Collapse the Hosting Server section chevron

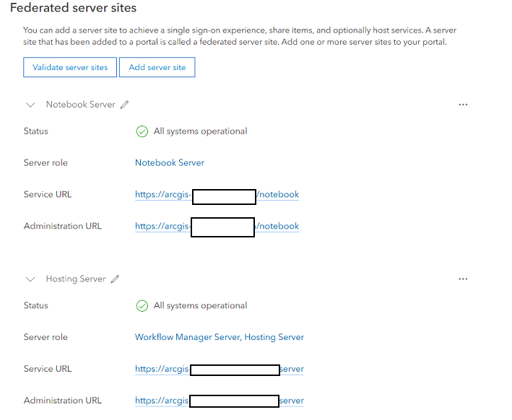tap(30, 279)
